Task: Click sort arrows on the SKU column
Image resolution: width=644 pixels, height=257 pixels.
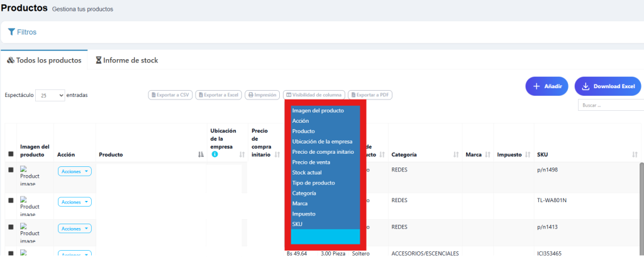Action: (x=635, y=154)
